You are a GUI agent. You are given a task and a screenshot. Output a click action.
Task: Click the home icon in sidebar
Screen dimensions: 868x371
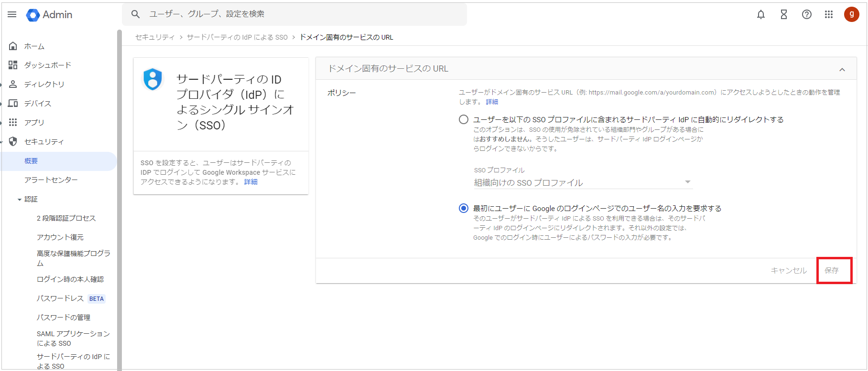(13, 46)
